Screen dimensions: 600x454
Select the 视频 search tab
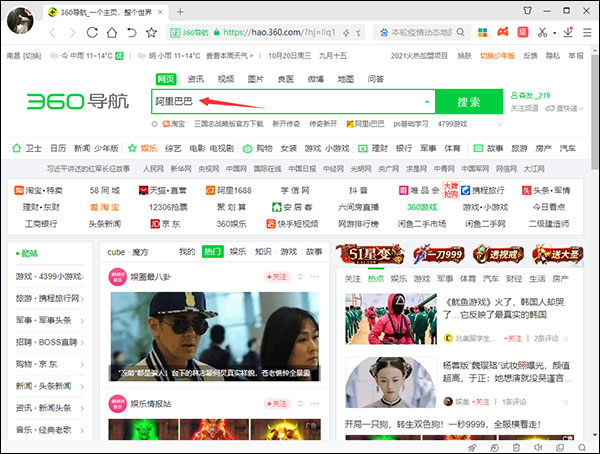click(x=226, y=79)
